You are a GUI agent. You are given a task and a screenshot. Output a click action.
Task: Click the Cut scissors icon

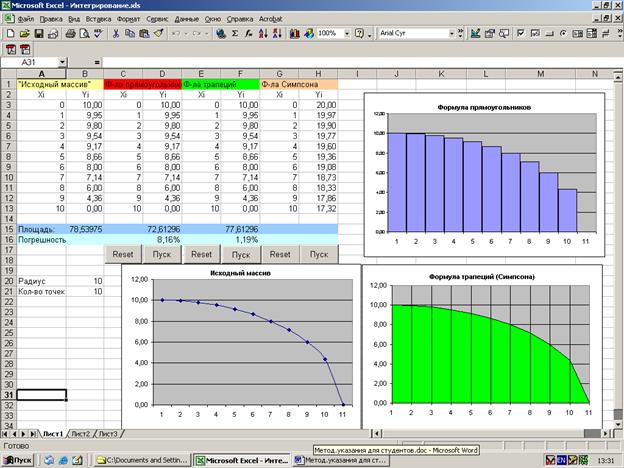coord(116,33)
